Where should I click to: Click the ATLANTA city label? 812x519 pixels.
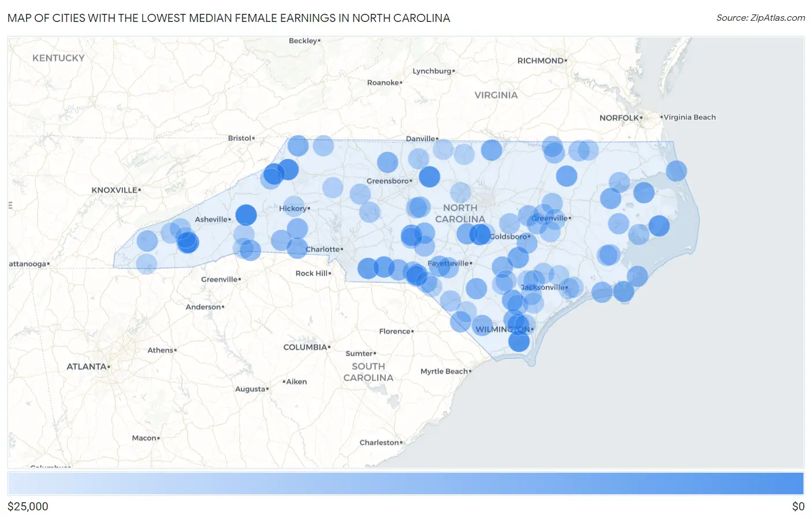pyautogui.click(x=87, y=367)
